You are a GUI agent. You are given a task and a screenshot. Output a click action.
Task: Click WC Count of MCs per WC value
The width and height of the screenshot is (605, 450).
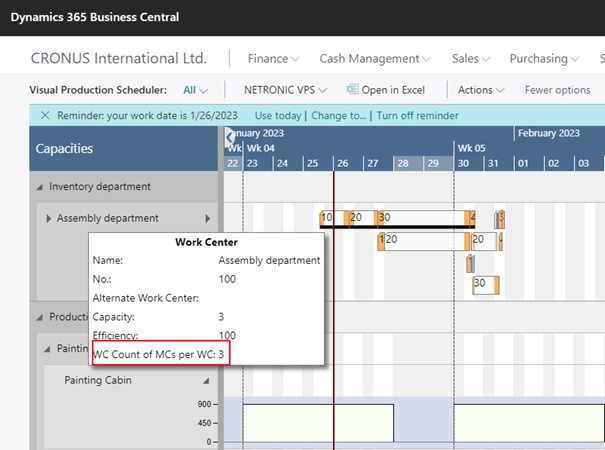tap(221, 354)
